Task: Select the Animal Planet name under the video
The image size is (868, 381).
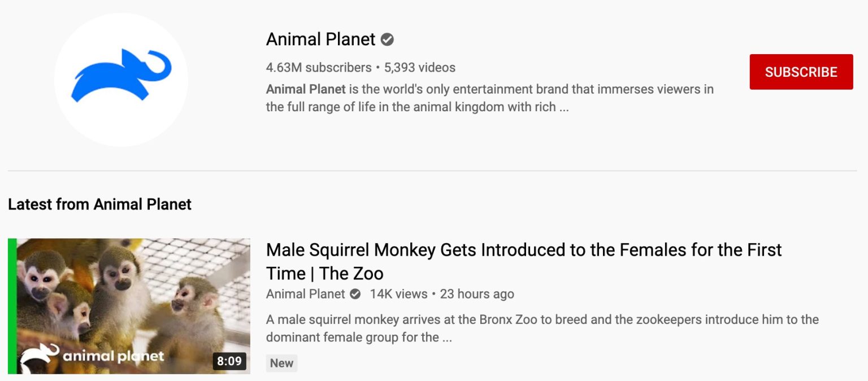Action: click(x=305, y=294)
